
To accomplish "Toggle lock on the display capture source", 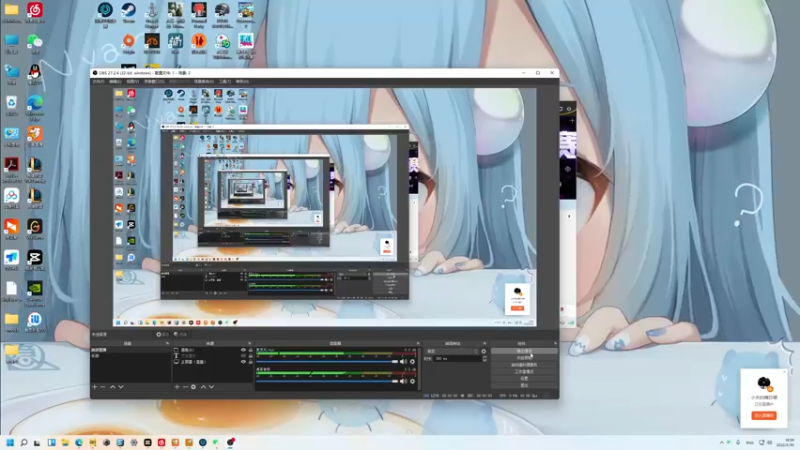I will (251, 362).
